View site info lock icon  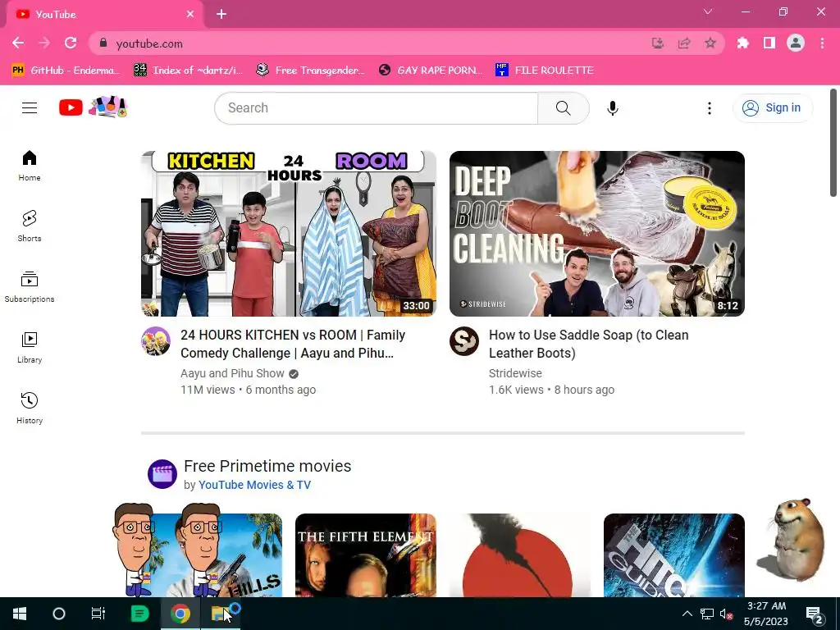click(103, 43)
